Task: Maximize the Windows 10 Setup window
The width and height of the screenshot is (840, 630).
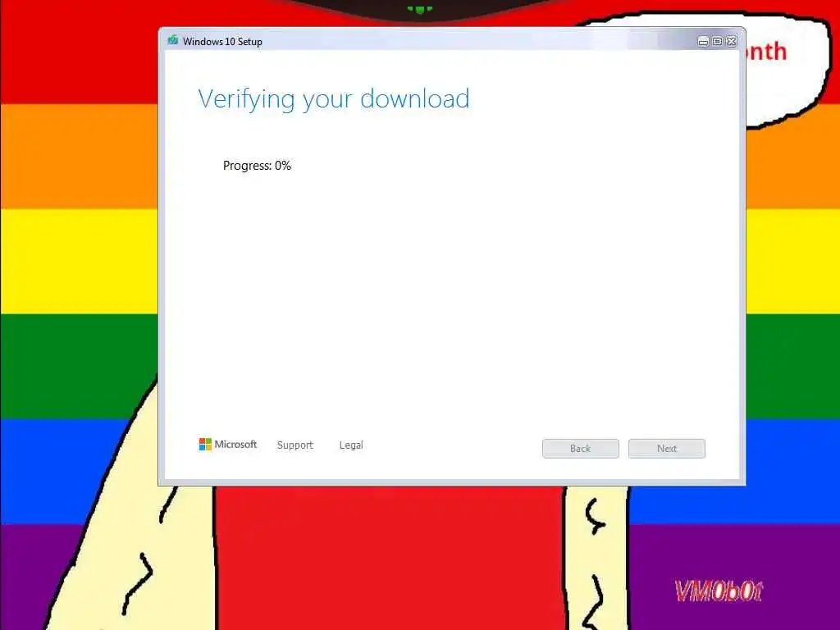Action: point(717,41)
